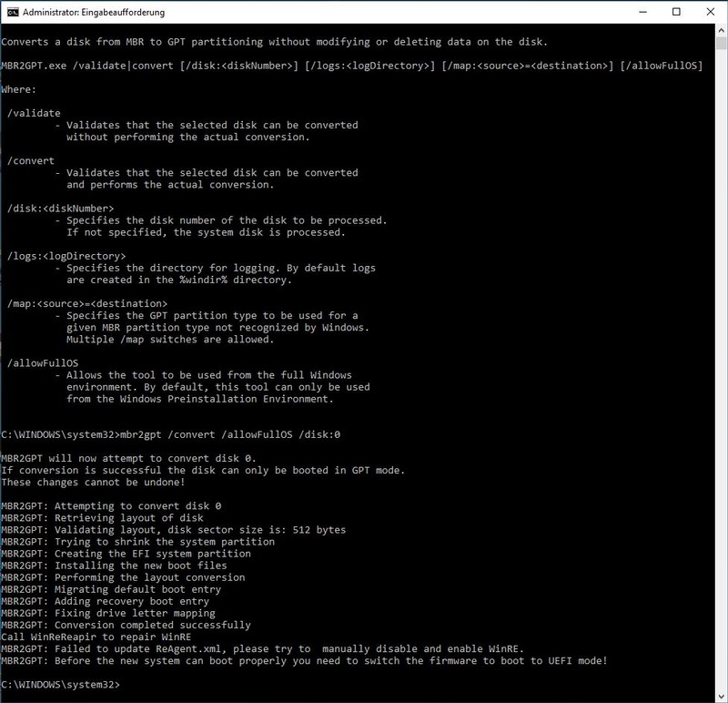Click 'Trying to shrink the system partition'
The height and width of the screenshot is (703, 728).
(165, 542)
